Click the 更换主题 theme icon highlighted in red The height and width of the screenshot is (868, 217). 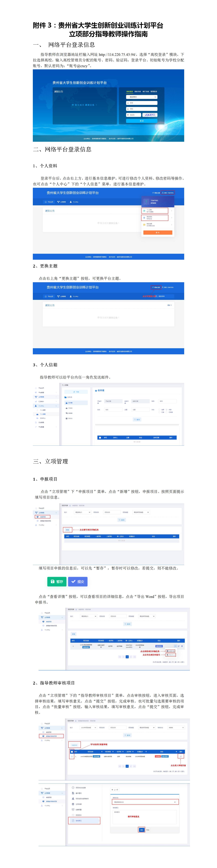(x=156, y=287)
